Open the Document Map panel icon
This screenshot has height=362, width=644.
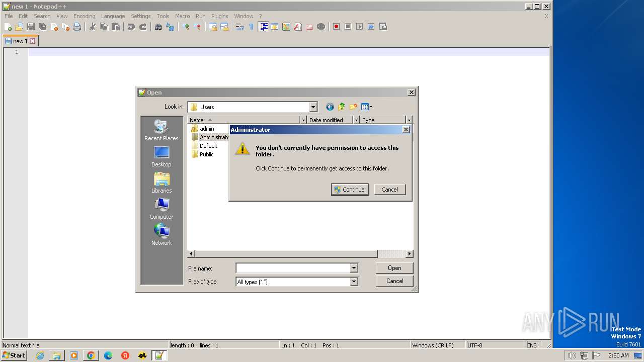point(286,27)
